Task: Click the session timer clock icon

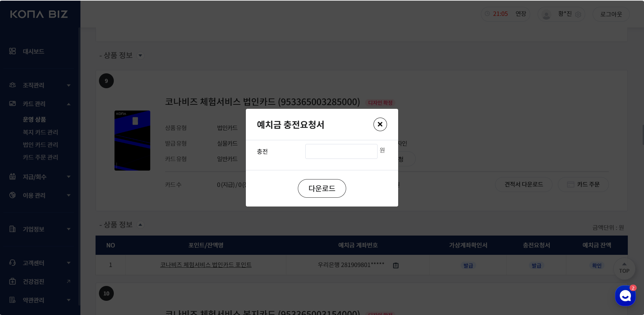Action: click(487, 14)
